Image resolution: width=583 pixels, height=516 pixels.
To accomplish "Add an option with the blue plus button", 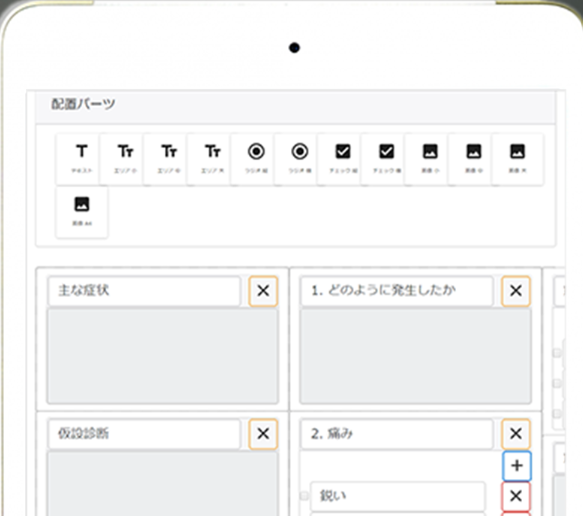I will point(517,466).
